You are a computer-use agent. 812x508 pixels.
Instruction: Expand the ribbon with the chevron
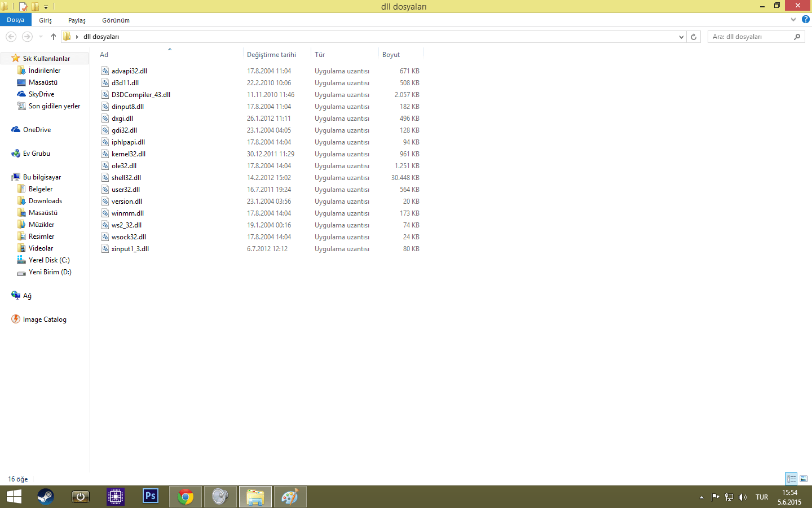pyautogui.click(x=793, y=19)
